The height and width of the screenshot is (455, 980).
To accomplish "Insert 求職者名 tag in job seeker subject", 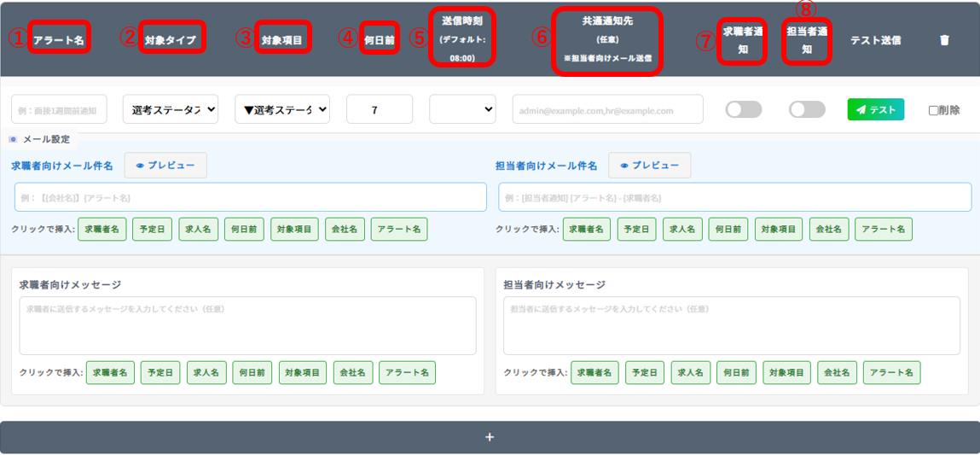I will (x=102, y=229).
